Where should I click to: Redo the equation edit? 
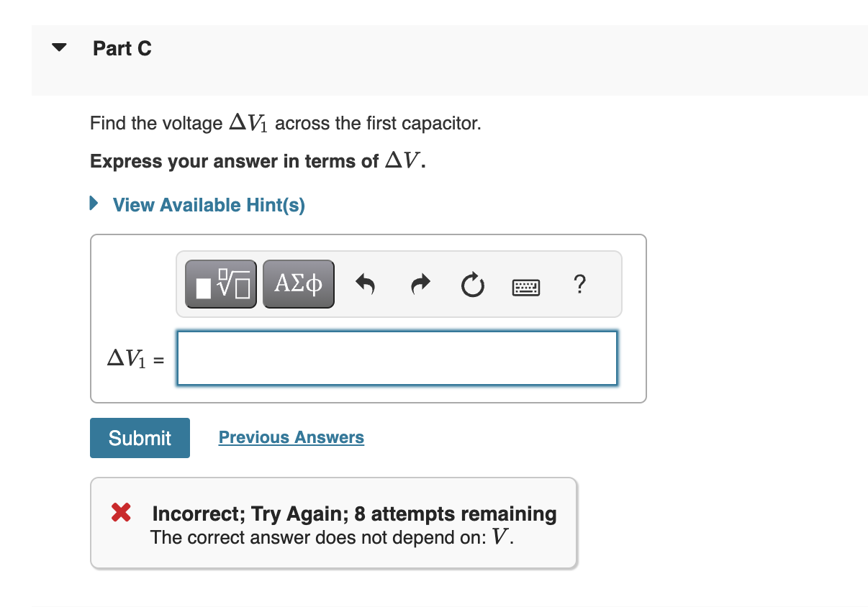pyautogui.click(x=419, y=284)
